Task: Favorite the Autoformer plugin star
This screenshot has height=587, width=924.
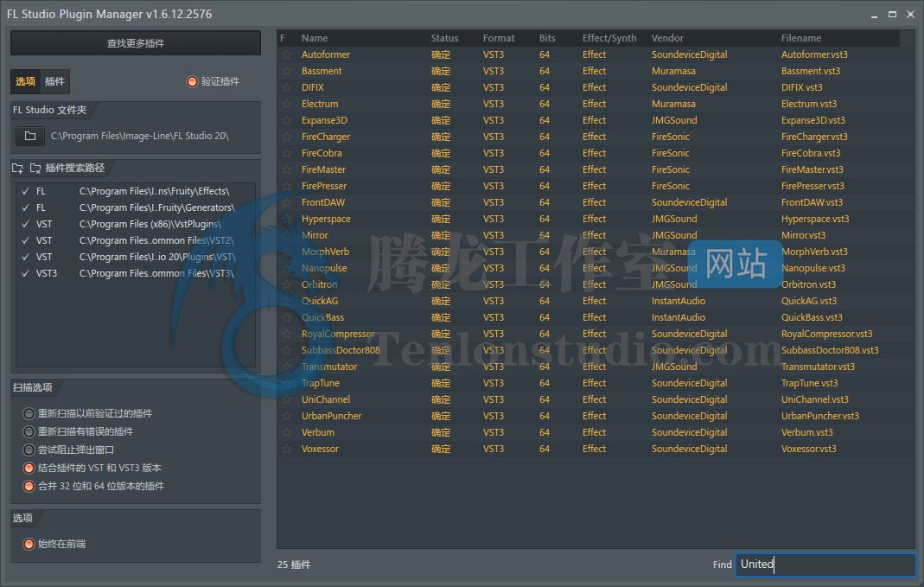Action: (286, 54)
